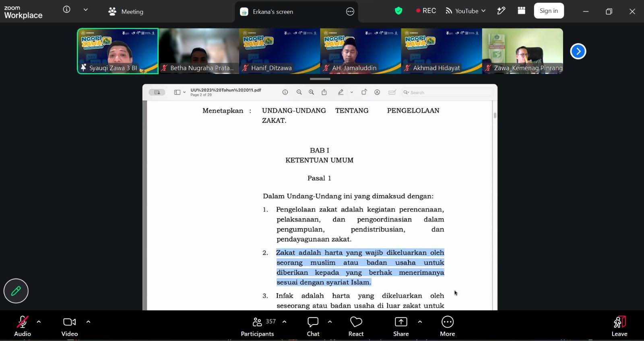Select AH. Jamaluddin video thumbnail

(x=361, y=51)
